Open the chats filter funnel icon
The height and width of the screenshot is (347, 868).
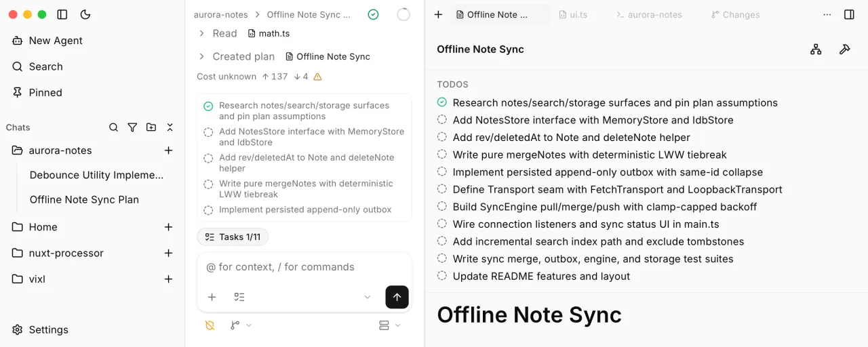pos(132,127)
